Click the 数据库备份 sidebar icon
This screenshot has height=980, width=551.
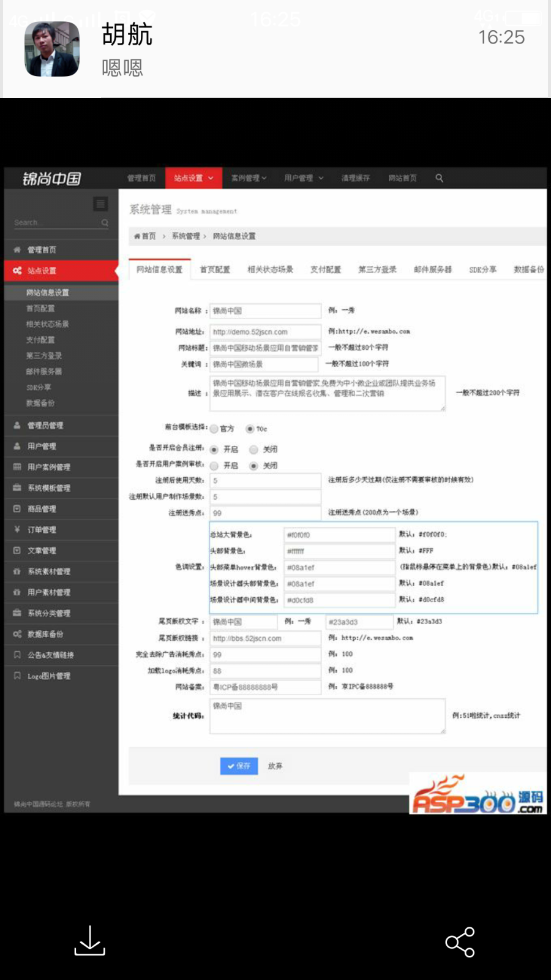coord(17,634)
